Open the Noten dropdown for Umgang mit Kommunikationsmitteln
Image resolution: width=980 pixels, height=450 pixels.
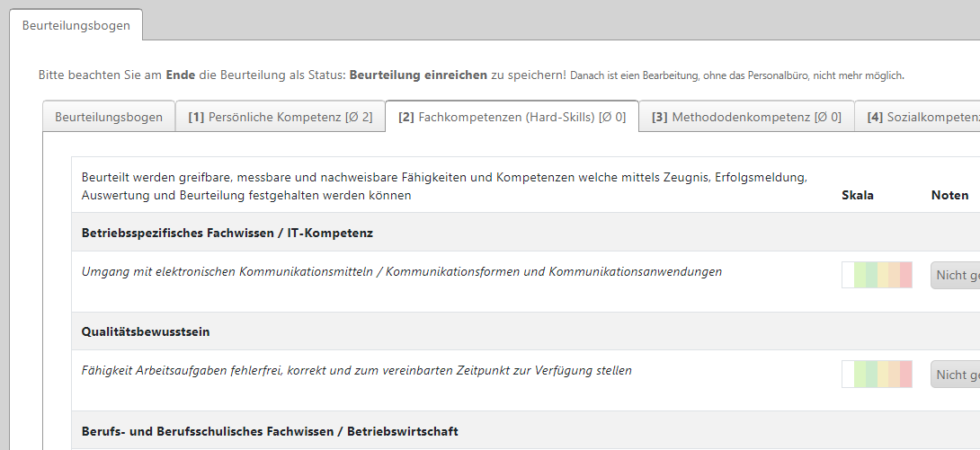(955, 275)
